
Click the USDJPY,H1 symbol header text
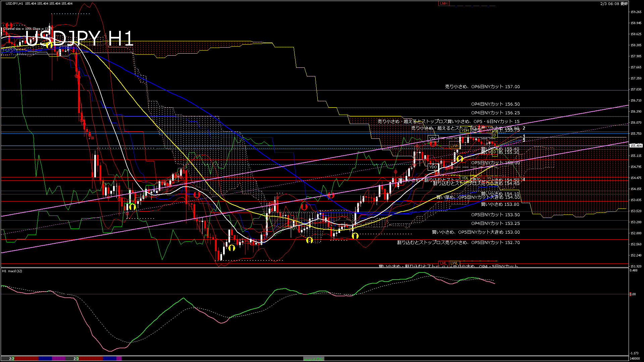[14, 3]
